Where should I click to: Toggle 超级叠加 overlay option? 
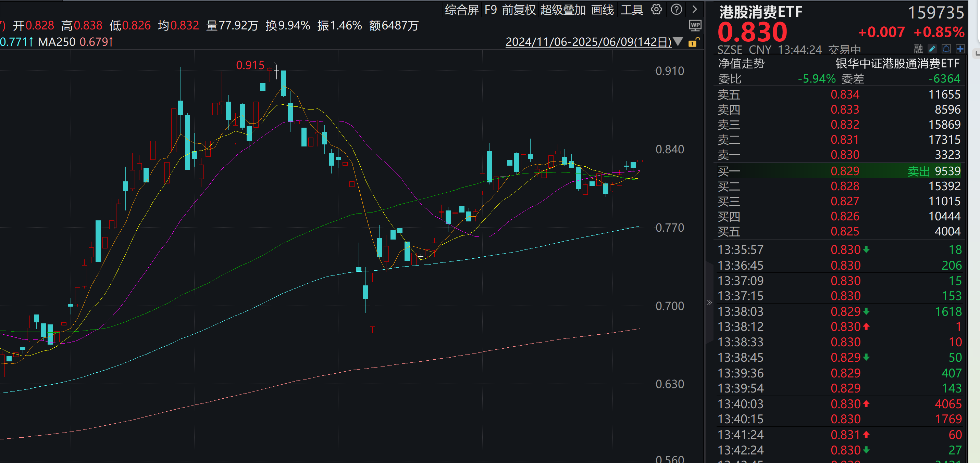(x=563, y=10)
